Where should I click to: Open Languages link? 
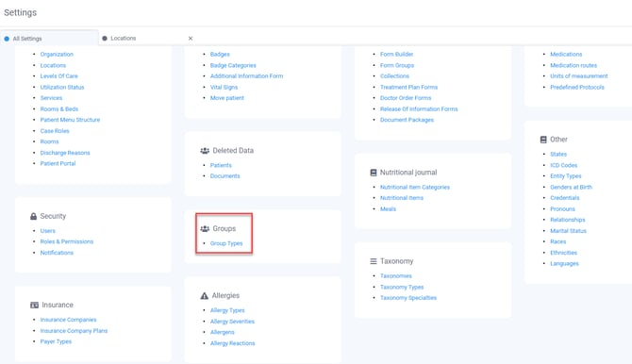564,264
